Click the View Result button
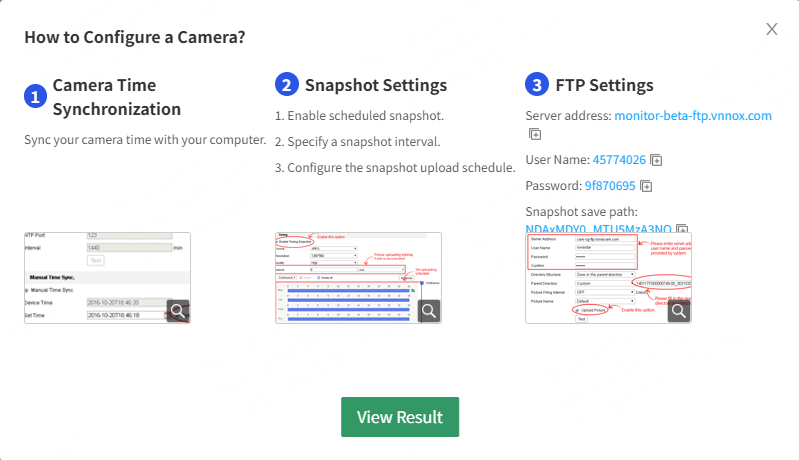This screenshot has height=460, width=799. click(x=400, y=417)
